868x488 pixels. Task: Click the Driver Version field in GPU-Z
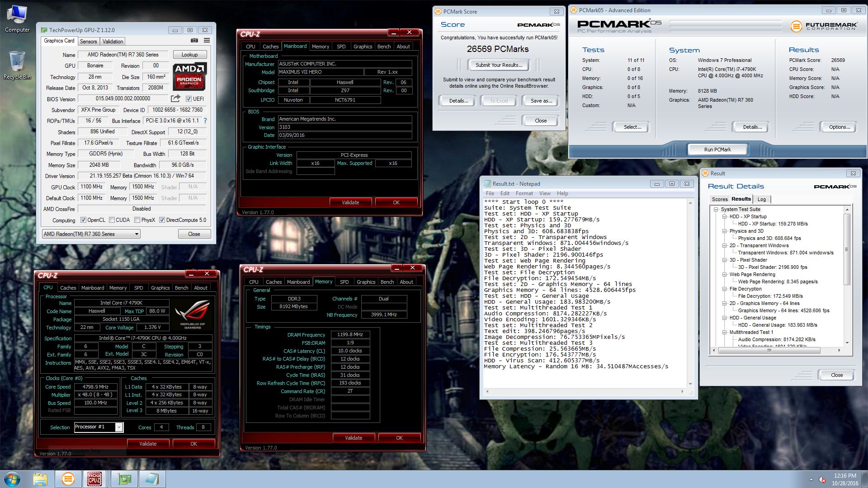click(x=142, y=176)
